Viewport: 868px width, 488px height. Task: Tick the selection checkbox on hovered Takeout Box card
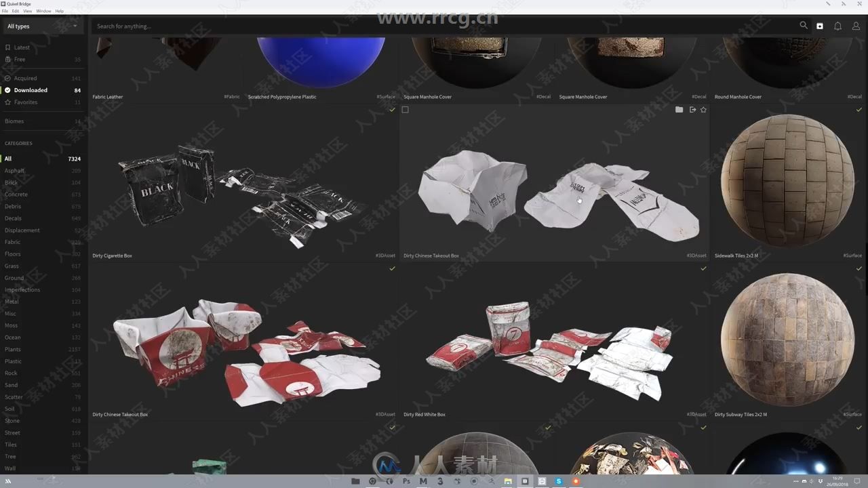405,110
